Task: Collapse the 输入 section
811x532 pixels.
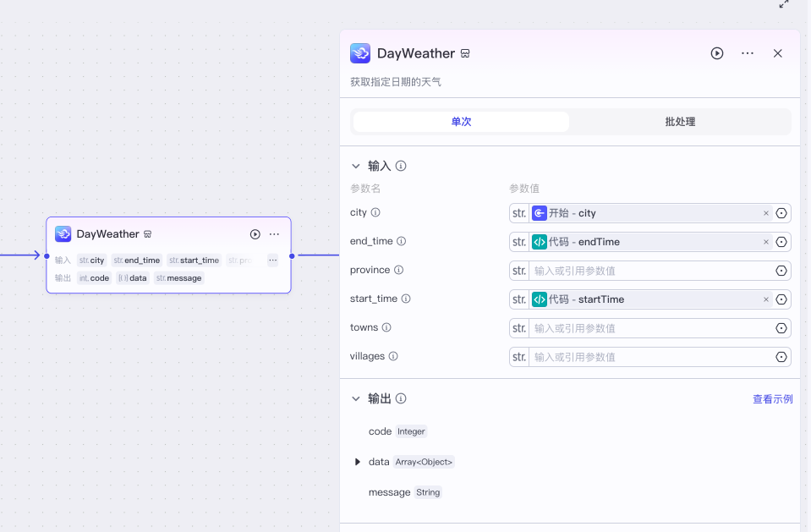Action: point(356,167)
